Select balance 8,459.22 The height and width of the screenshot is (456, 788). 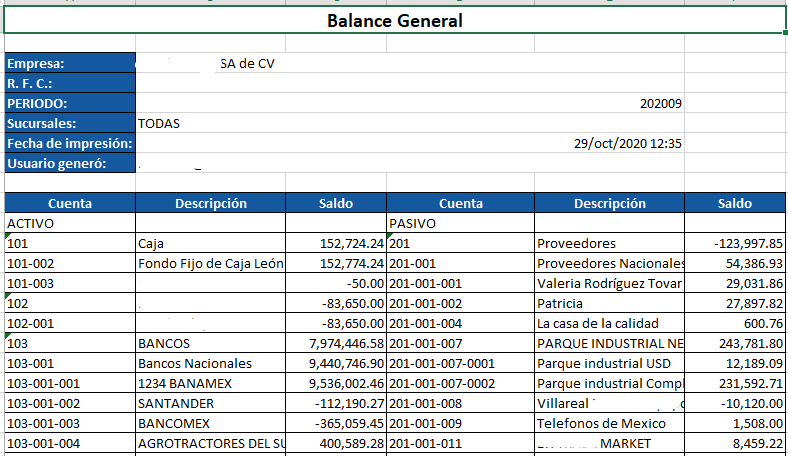735,443
